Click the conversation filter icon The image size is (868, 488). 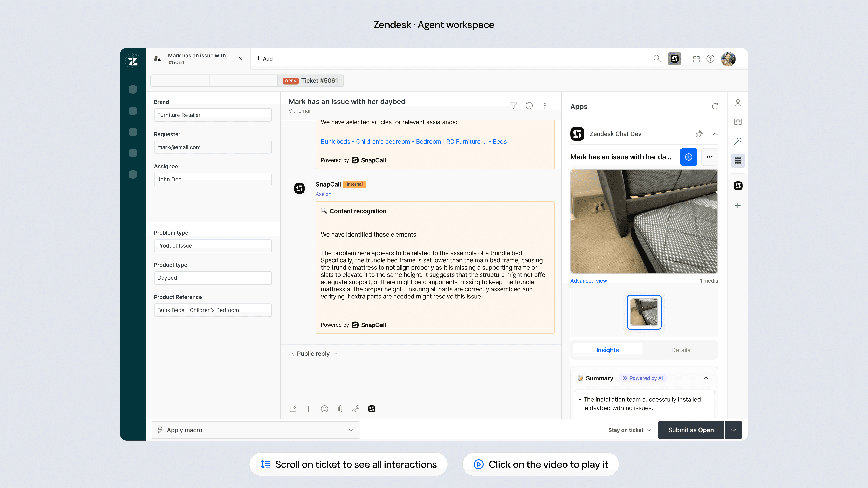[x=513, y=106]
